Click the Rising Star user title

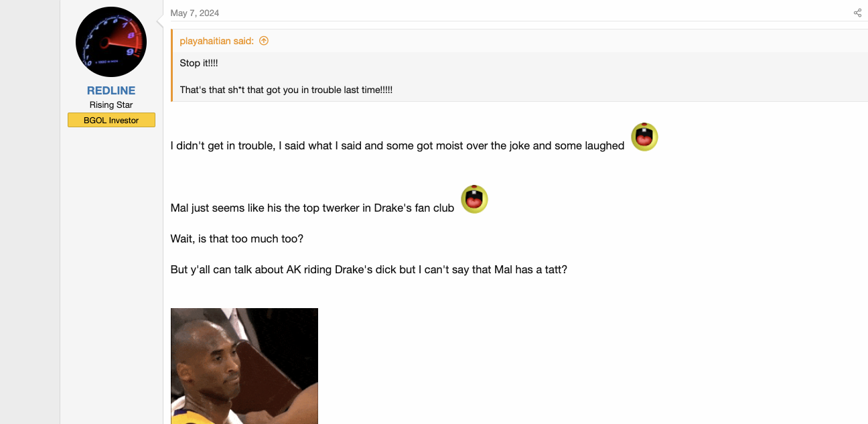pos(111,105)
